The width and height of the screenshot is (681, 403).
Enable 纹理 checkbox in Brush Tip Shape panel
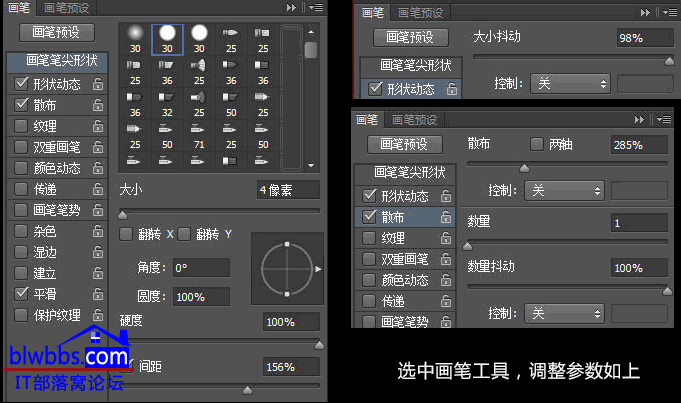(x=21, y=126)
